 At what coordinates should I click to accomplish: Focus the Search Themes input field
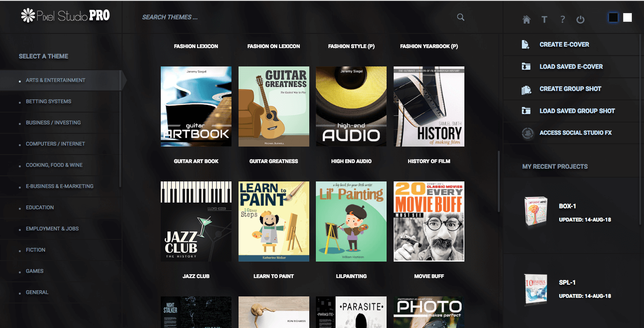(x=297, y=17)
